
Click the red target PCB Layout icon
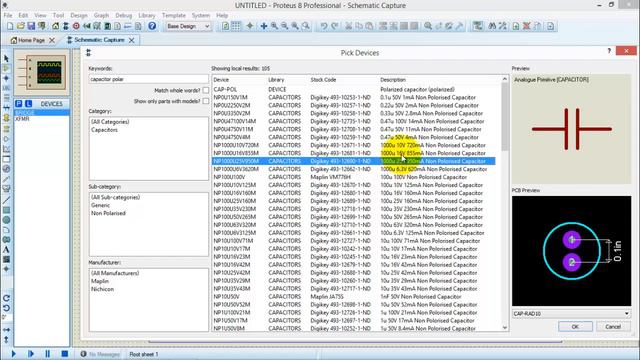click(76, 26)
